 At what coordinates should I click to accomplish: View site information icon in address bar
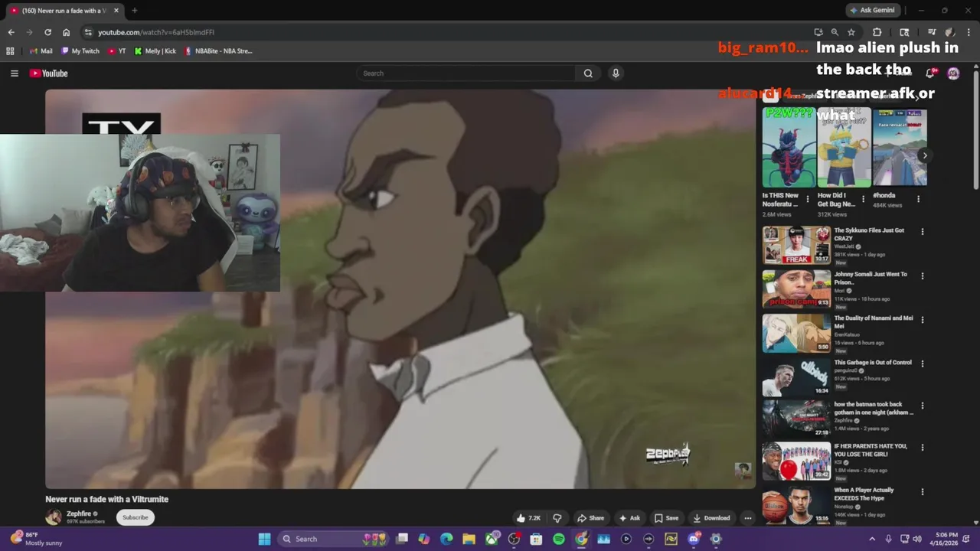click(88, 32)
